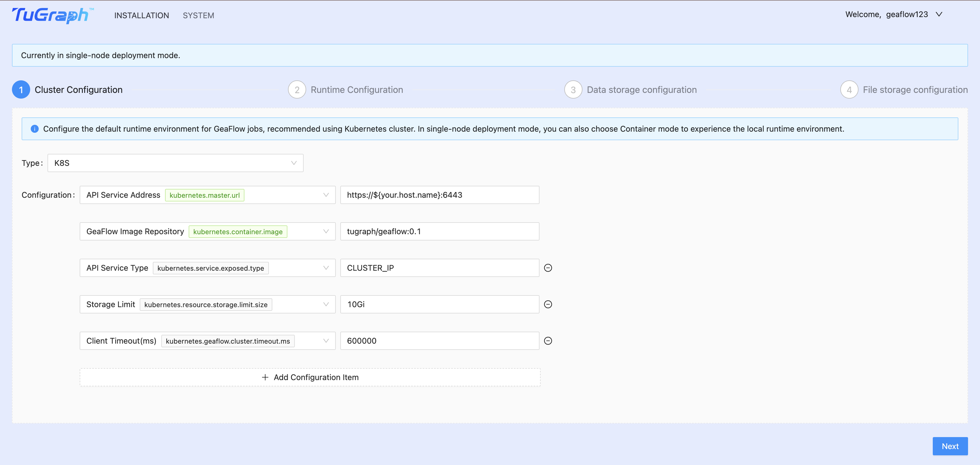Edit the CLUSTER_IP value field
The width and height of the screenshot is (980, 465).
click(x=439, y=268)
